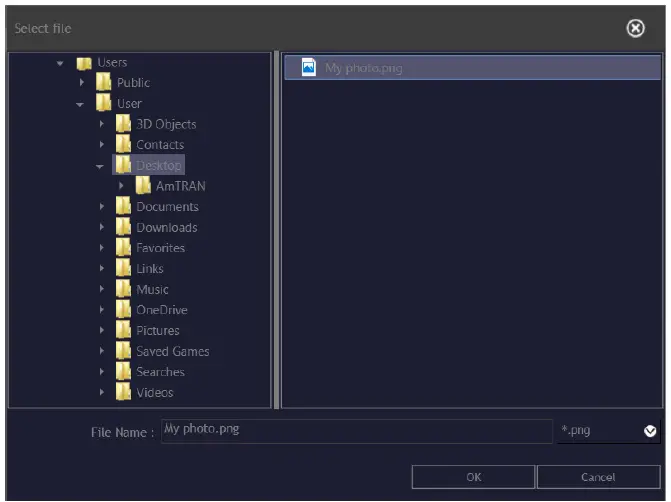Expand the Favorites node

click(x=101, y=247)
